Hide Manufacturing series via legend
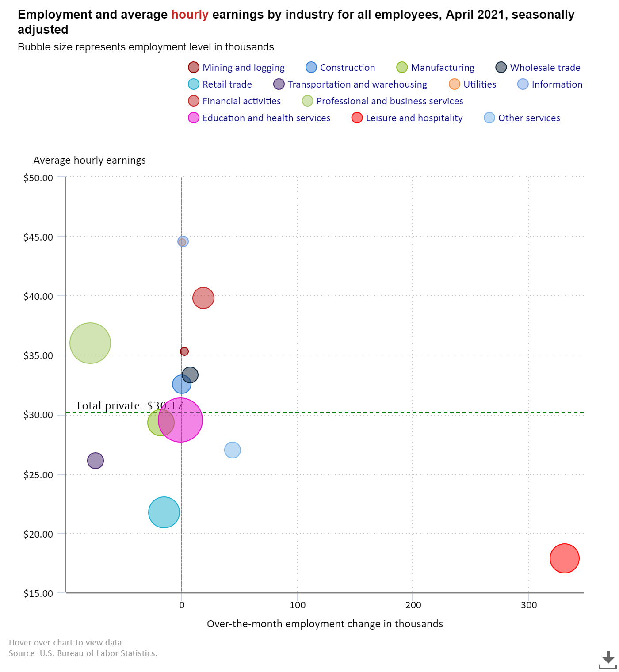 click(x=436, y=68)
